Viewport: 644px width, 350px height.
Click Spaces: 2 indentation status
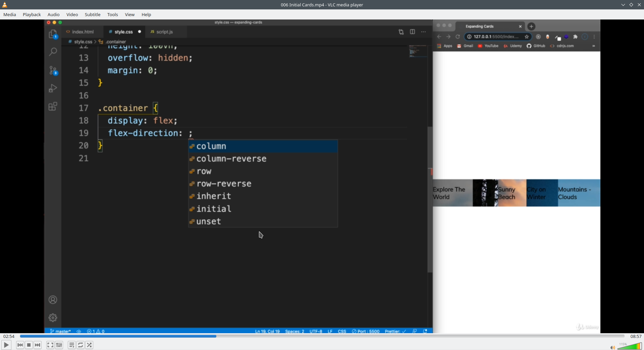[x=294, y=331]
